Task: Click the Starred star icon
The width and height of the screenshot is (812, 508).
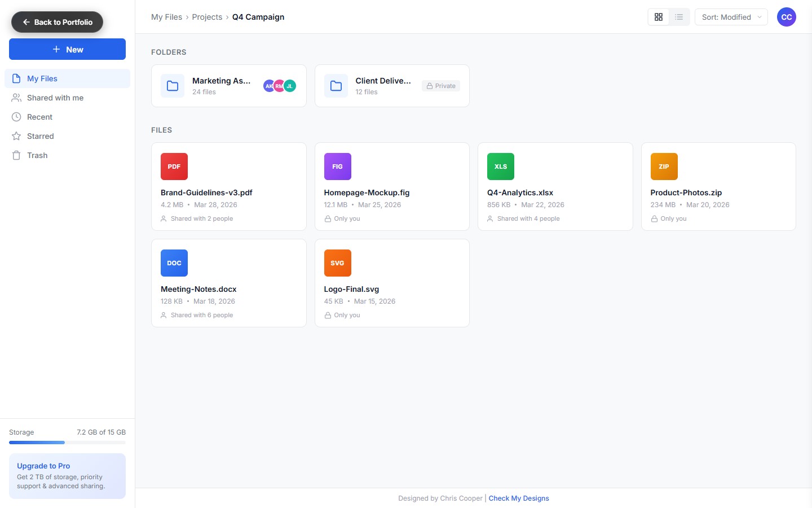Action: (x=16, y=136)
